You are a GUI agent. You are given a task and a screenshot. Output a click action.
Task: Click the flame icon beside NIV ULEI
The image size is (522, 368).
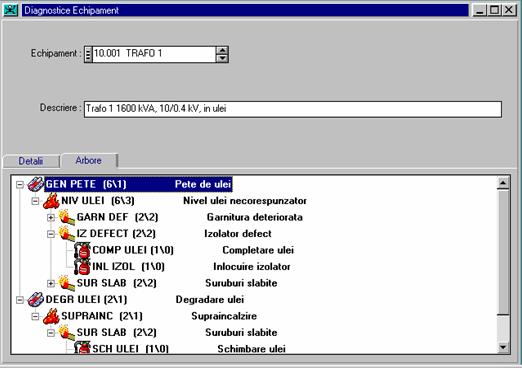51,201
